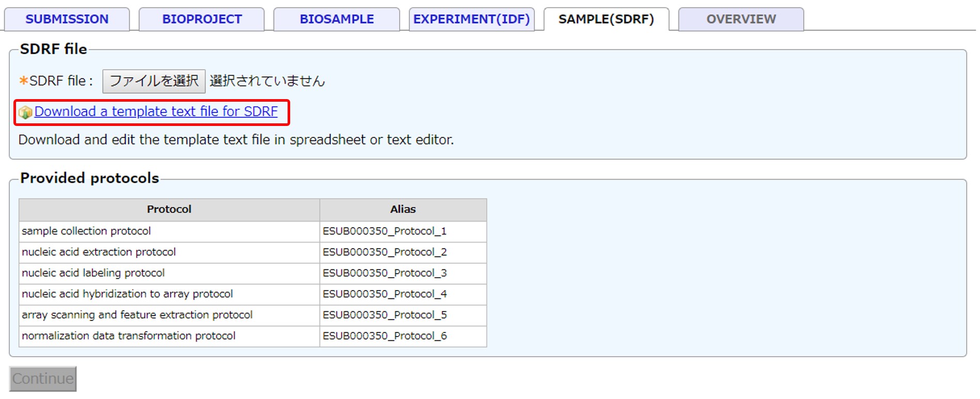The width and height of the screenshot is (980, 399).
Task: Click the nucleic acid hybridization to array protocol
Action: (x=127, y=294)
